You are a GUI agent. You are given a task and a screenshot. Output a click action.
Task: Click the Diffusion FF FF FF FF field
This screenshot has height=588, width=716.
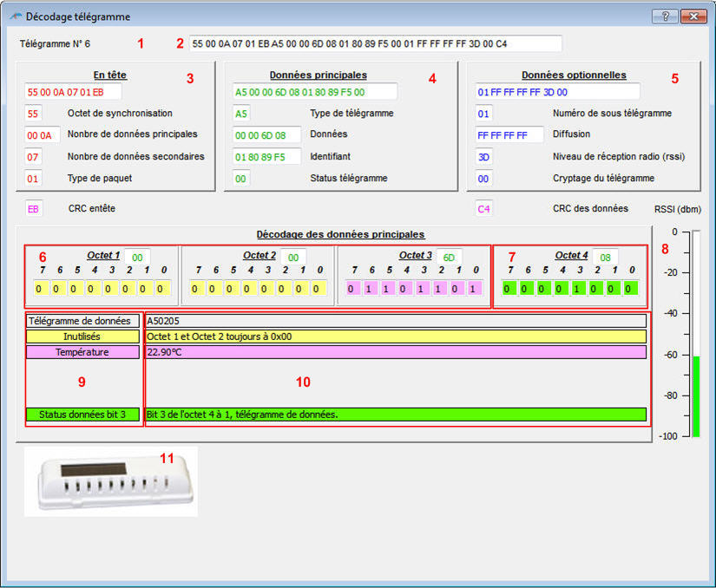tap(509, 135)
